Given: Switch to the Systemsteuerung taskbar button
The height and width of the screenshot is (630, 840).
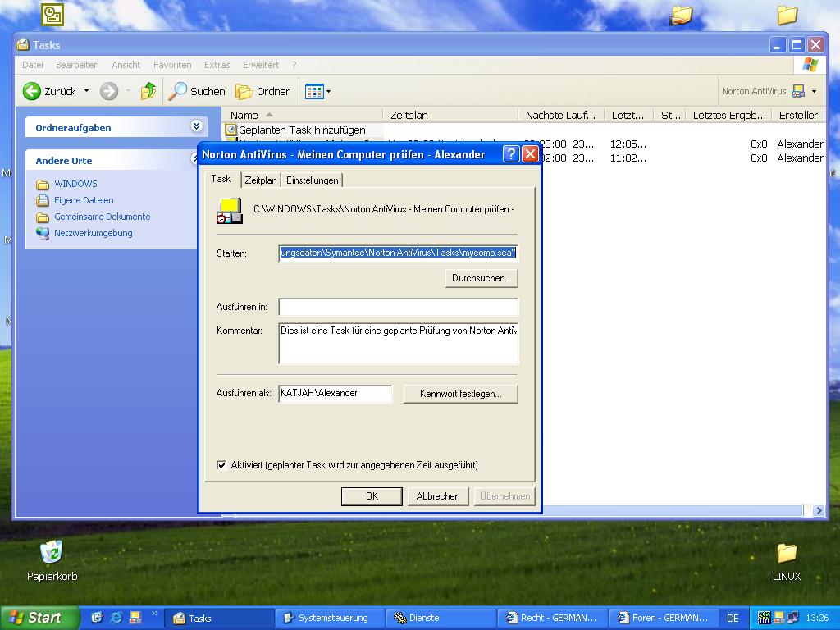Looking at the screenshot, I should coord(330,618).
